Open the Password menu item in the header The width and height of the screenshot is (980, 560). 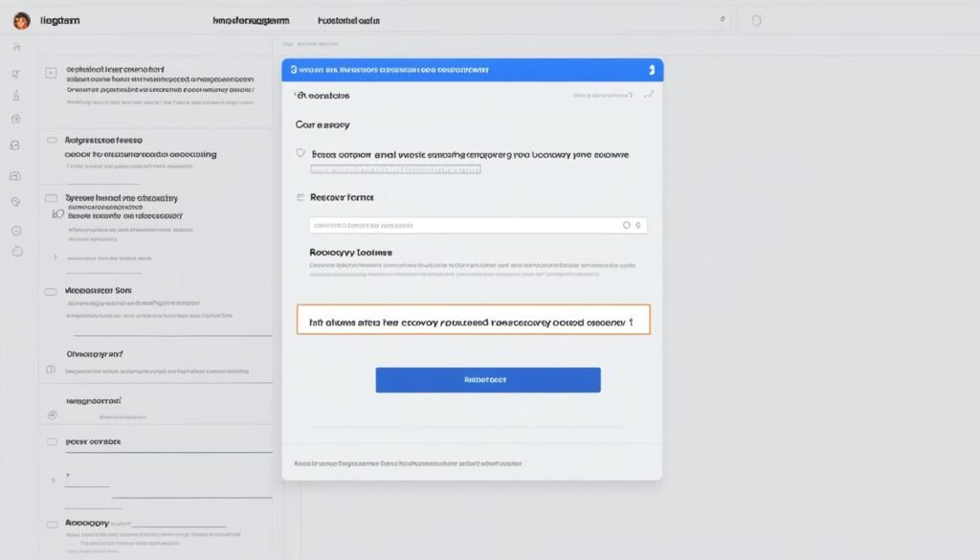point(349,19)
